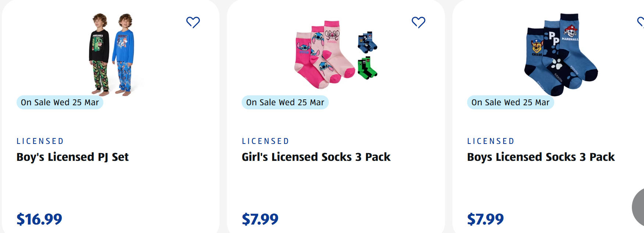Image resolution: width=644 pixels, height=233 pixels.
Task: Click the gray round button at right edge
Action: tap(638, 207)
